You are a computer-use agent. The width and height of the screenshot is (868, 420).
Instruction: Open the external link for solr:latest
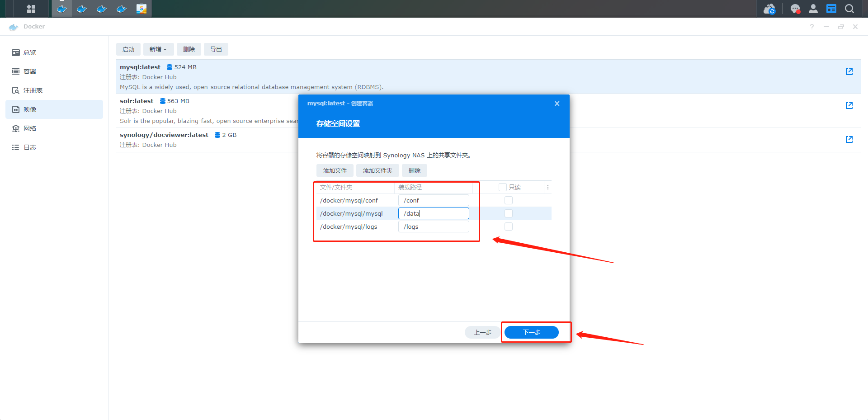click(849, 105)
